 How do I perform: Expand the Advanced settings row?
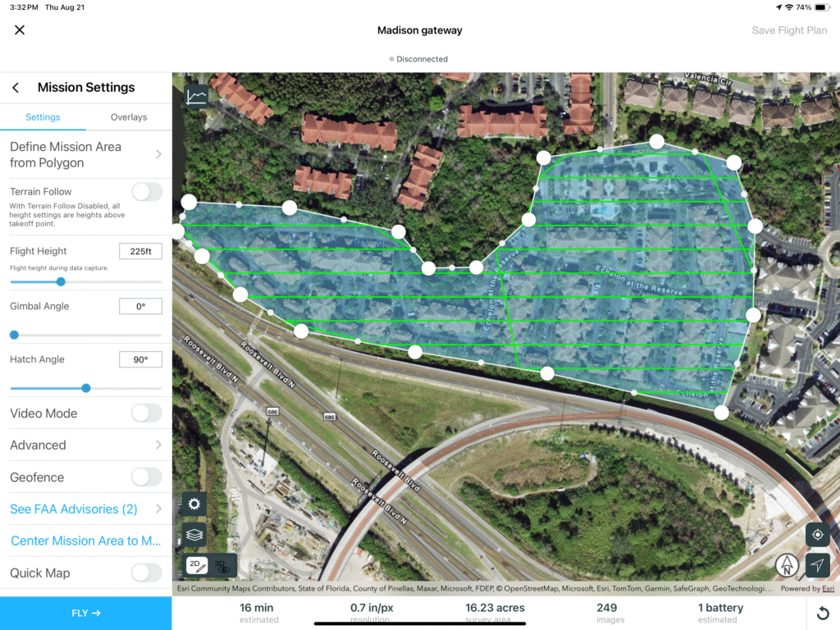(85, 445)
